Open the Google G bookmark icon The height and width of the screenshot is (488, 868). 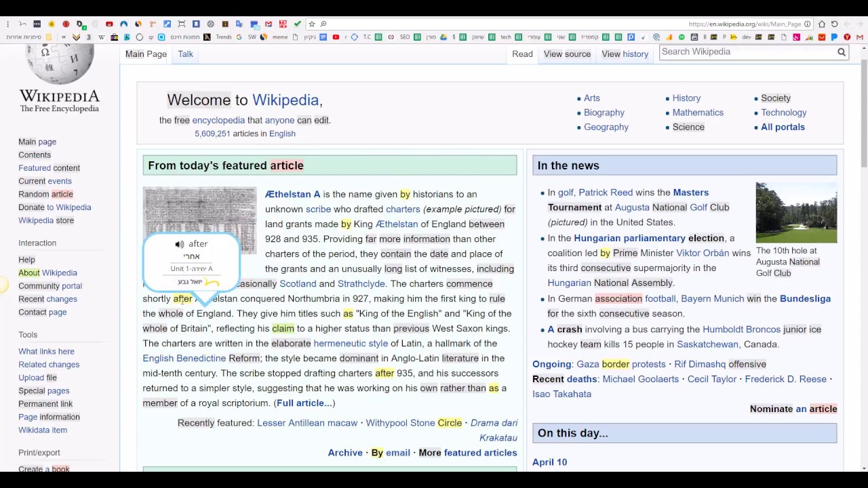point(239,37)
